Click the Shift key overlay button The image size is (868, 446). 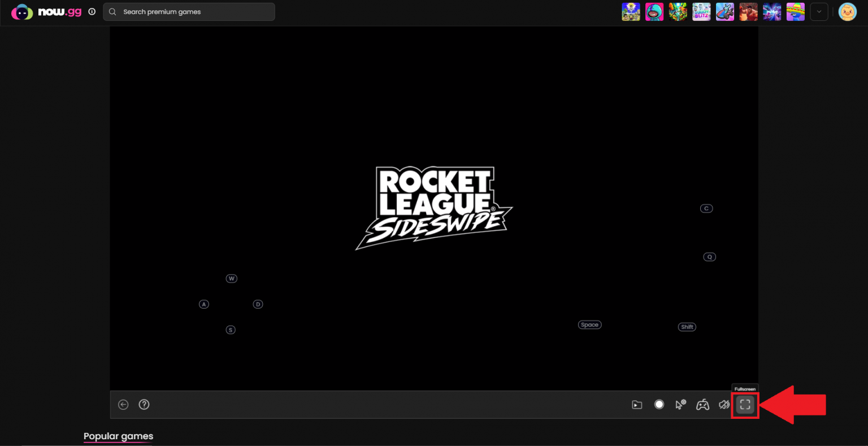(x=687, y=327)
